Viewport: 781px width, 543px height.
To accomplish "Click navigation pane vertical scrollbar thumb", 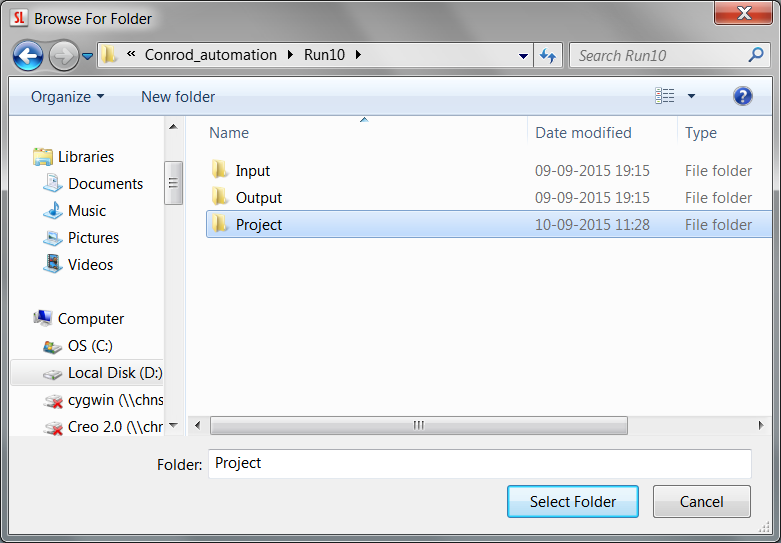I will (x=173, y=183).
